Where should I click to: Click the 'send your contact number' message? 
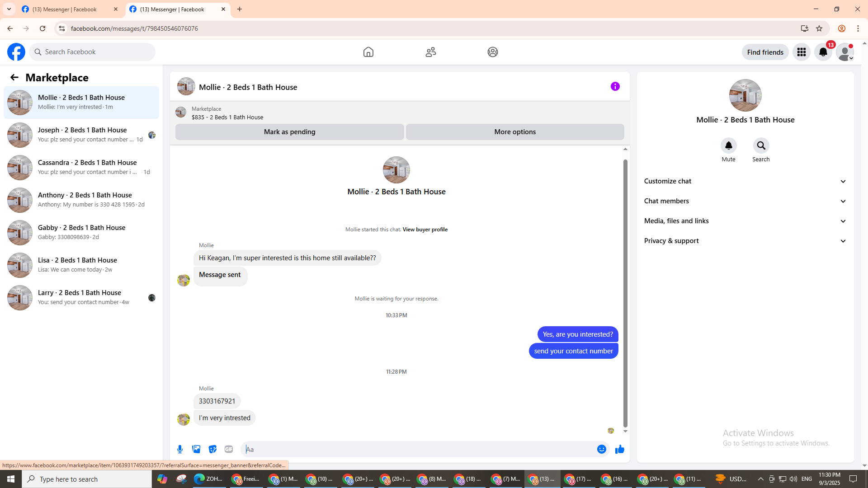[574, 351]
